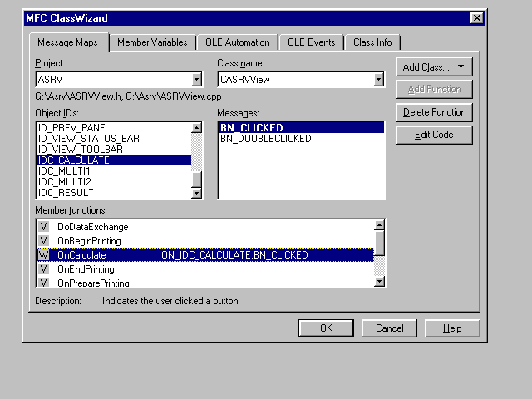This screenshot has width=532, height=399.
Task: Click the V icon beside OnPreparePrinting
Action: (44, 283)
